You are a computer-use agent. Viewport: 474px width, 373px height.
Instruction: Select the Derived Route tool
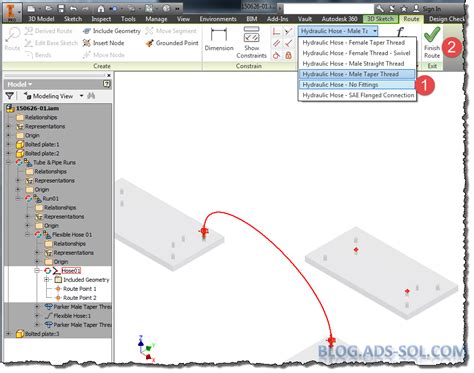pyautogui.click(x=48, y=31)
